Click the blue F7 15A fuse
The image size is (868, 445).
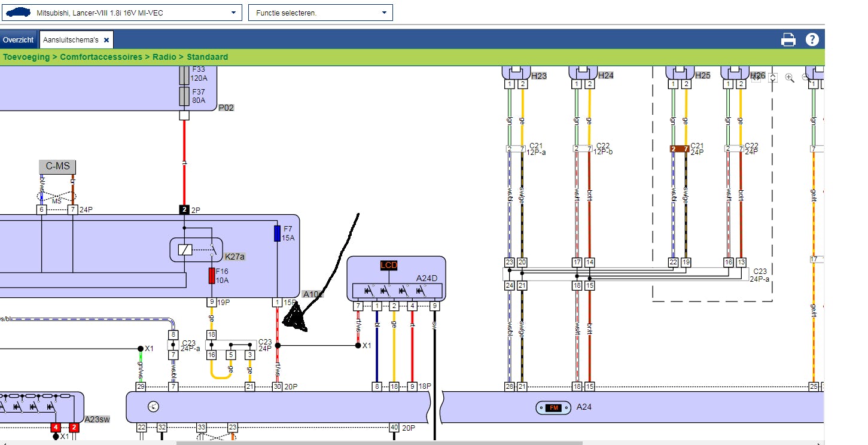pos(277,233)
